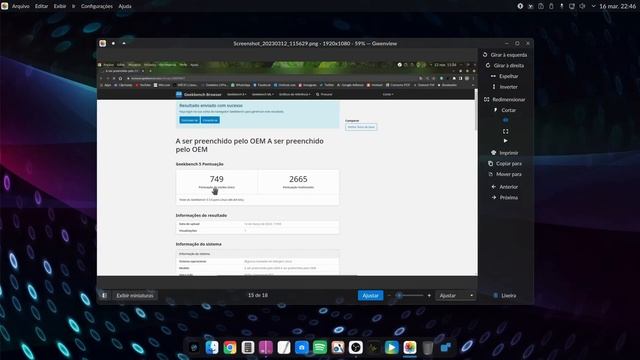Zoom in with the plus button
The width and height of the screenshot is (640, 360).
(x=429, y=295)
